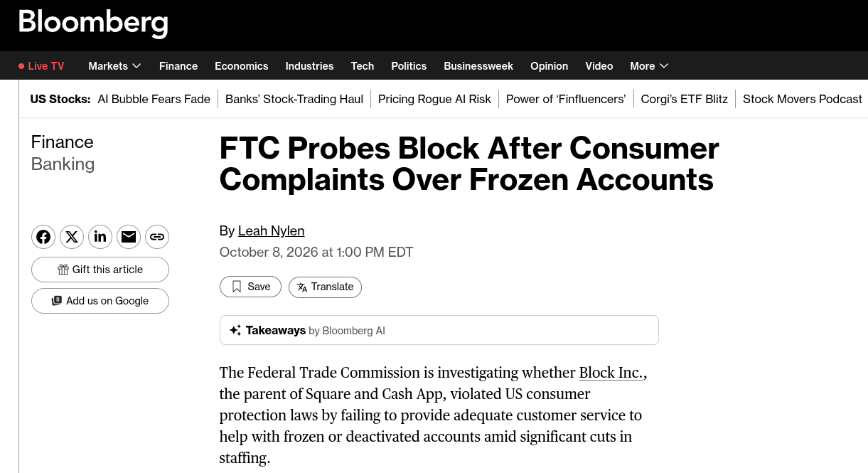Expand the More navigation menu
Viewport: 868px width, 473px height.
[x=649, y=66]
